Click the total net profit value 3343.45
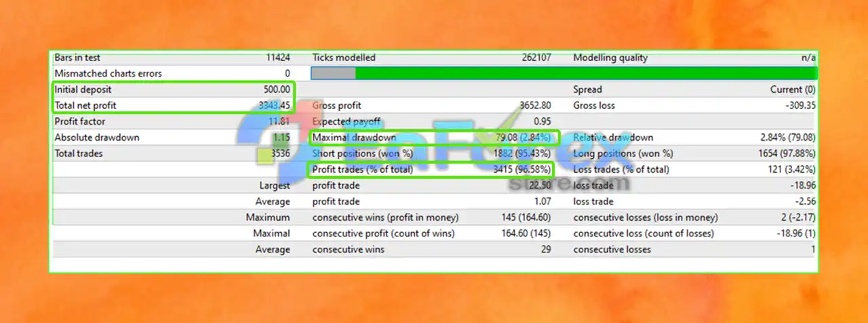868x323 pixels. tap(275, 106)
